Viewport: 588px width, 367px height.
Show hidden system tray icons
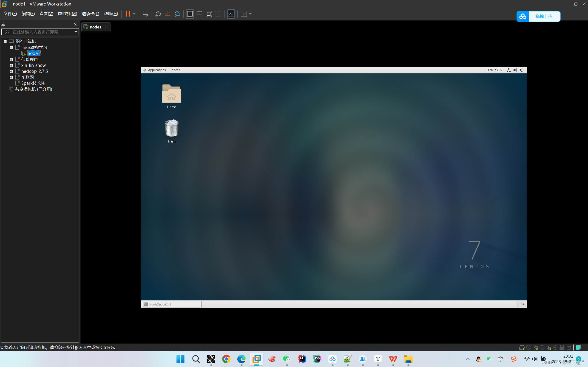(x=468, y=359)
